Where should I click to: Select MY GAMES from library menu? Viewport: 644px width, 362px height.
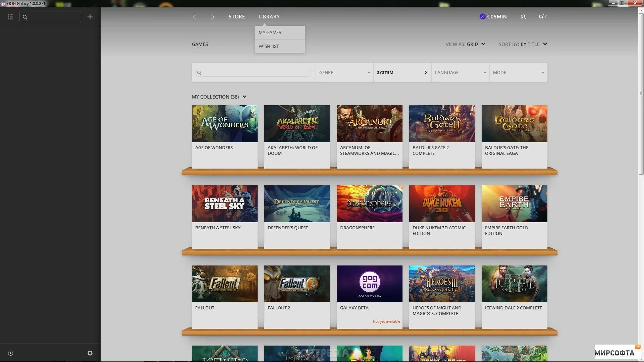(280, 33)
